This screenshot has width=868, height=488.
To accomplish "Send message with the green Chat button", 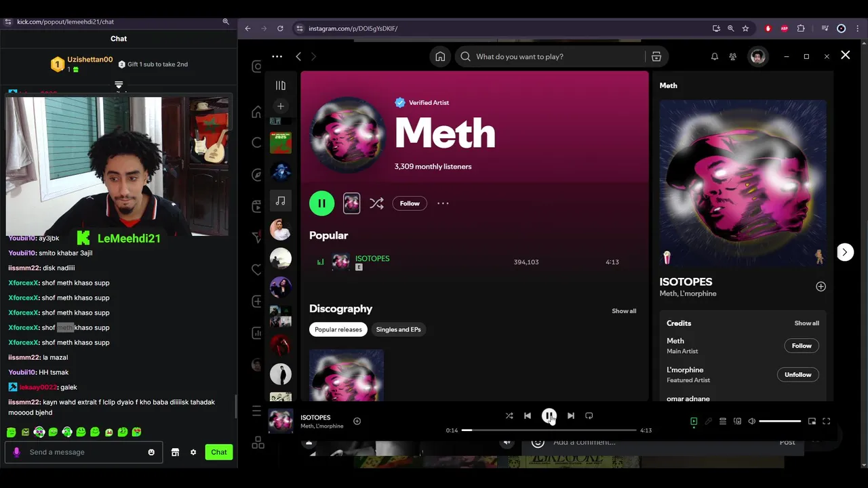I will point(218,452).
